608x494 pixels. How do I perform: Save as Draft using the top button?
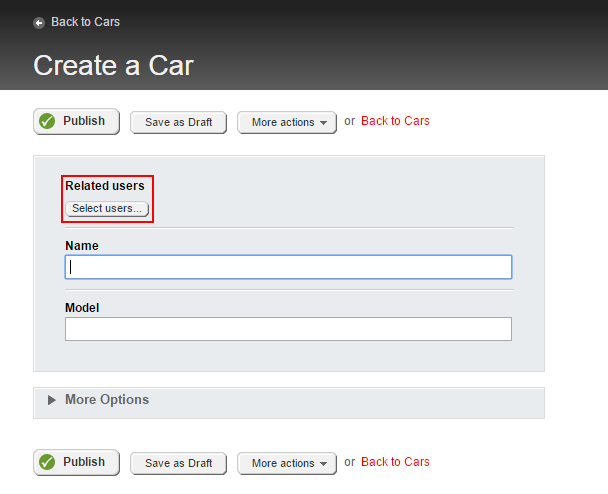(x=179, y=122)
